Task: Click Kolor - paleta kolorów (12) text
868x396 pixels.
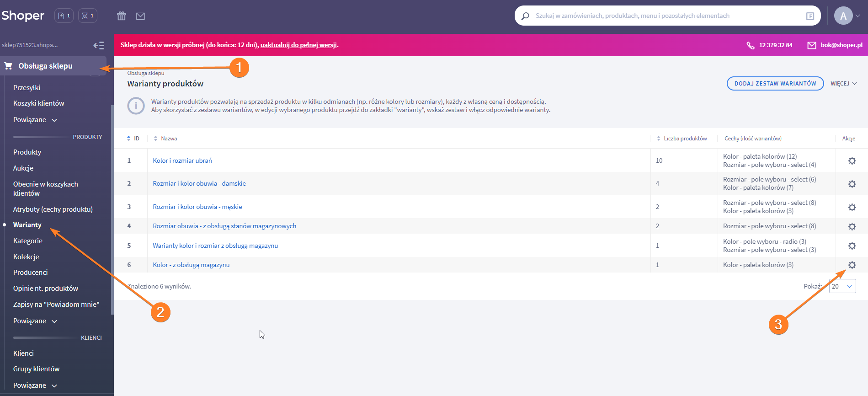Action: tap(760, 156)
